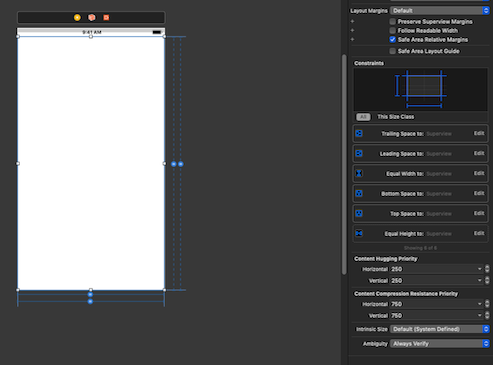Select the Bottom Space constraint icon
This screenshot has width=493, height=365.
coord(359,193)
